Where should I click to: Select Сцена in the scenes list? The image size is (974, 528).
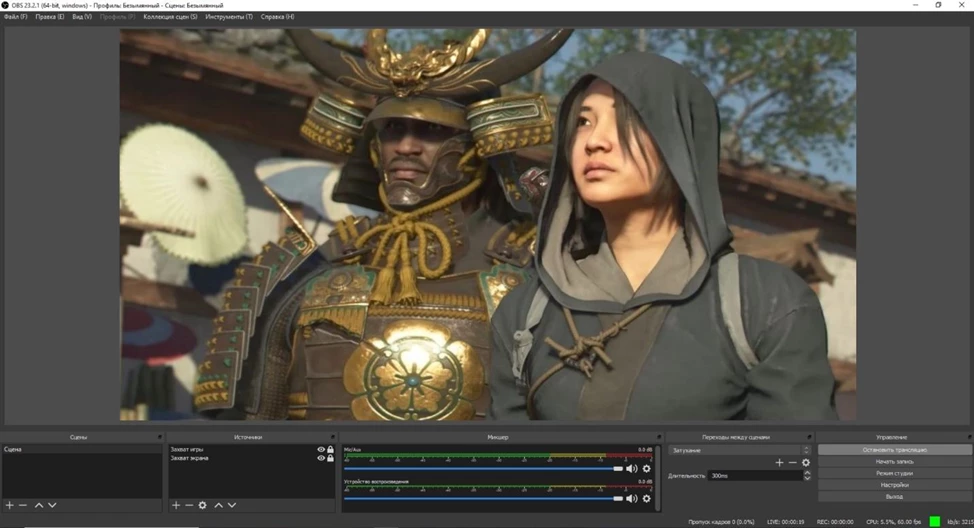[x=81, y=449]
